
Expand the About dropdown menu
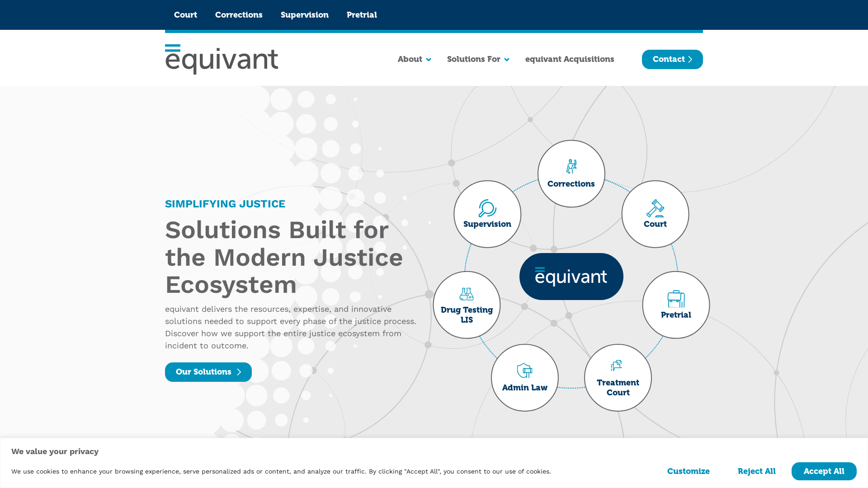tap(414, 59)
